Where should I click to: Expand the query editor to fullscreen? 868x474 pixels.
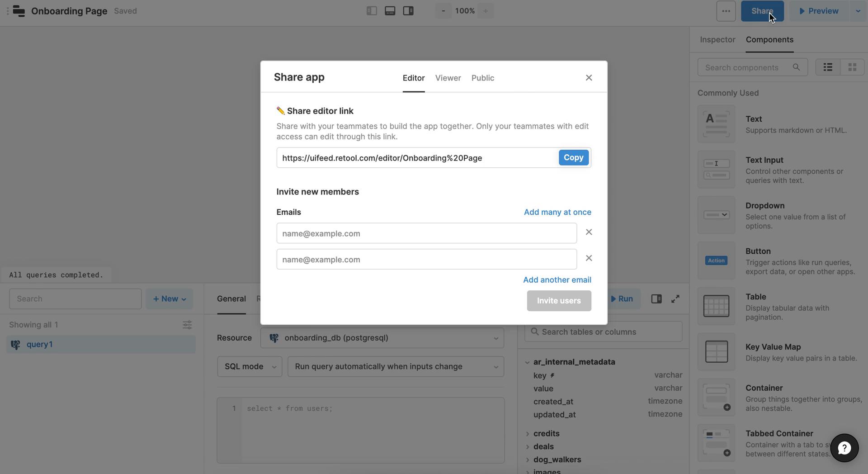point(675,299)
